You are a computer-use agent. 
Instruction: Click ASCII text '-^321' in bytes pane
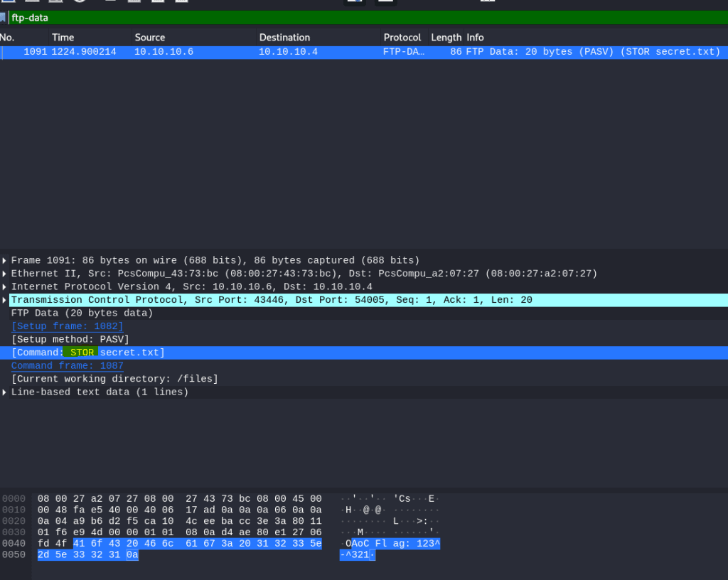pos(355,554)
